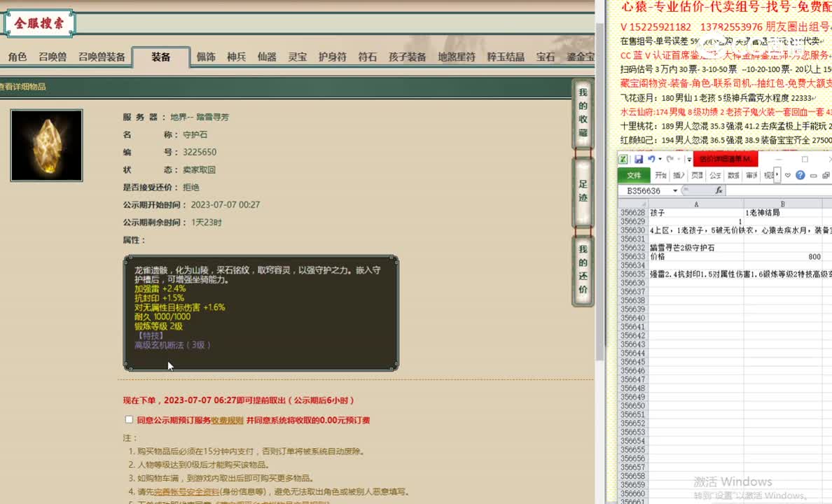
Task: Click cell with 价格 in Excel
Action: coord(696,257)
